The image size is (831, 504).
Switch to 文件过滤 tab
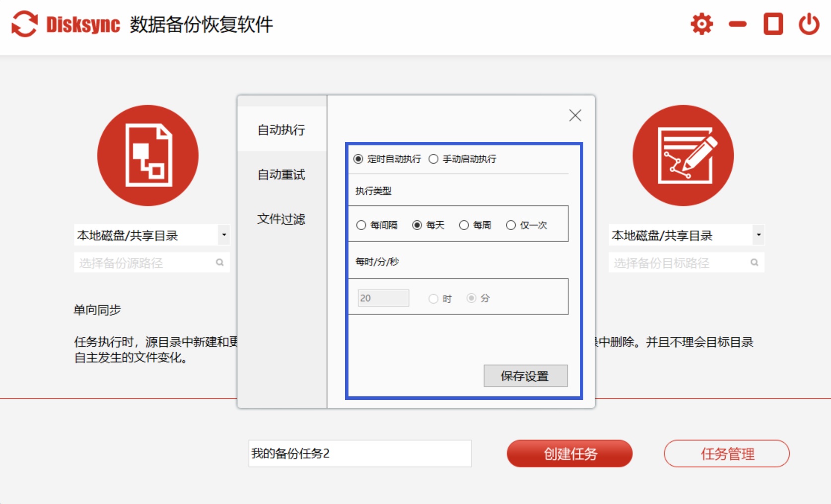point(281,219)
